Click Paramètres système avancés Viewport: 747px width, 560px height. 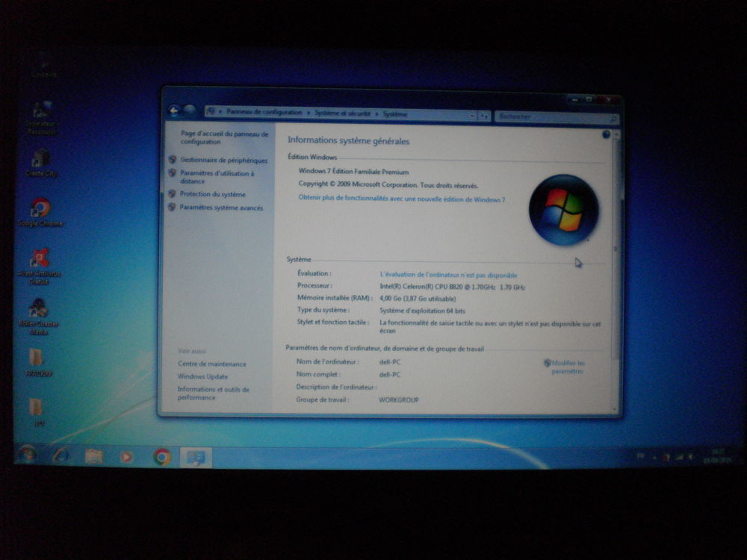[221, 208]
